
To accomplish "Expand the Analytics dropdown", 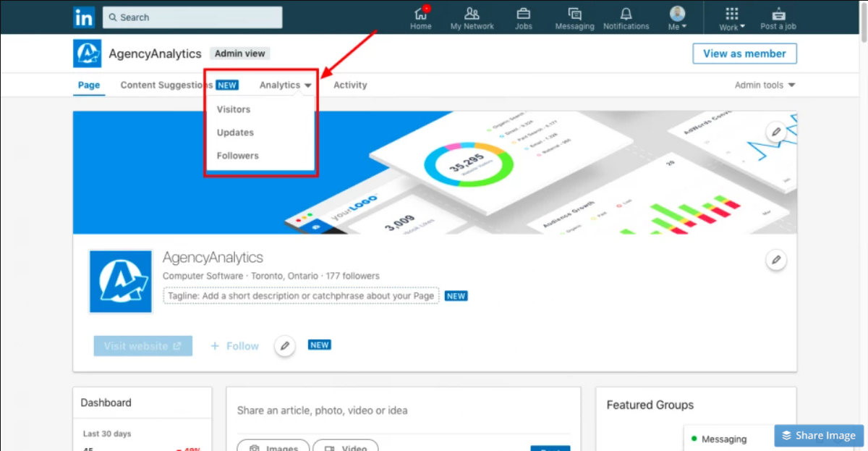I will pyautogui.click(x=286, y=85).
